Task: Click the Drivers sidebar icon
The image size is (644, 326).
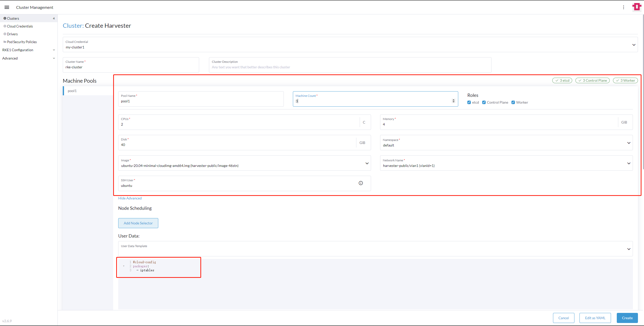Action: tap(5, 34)
